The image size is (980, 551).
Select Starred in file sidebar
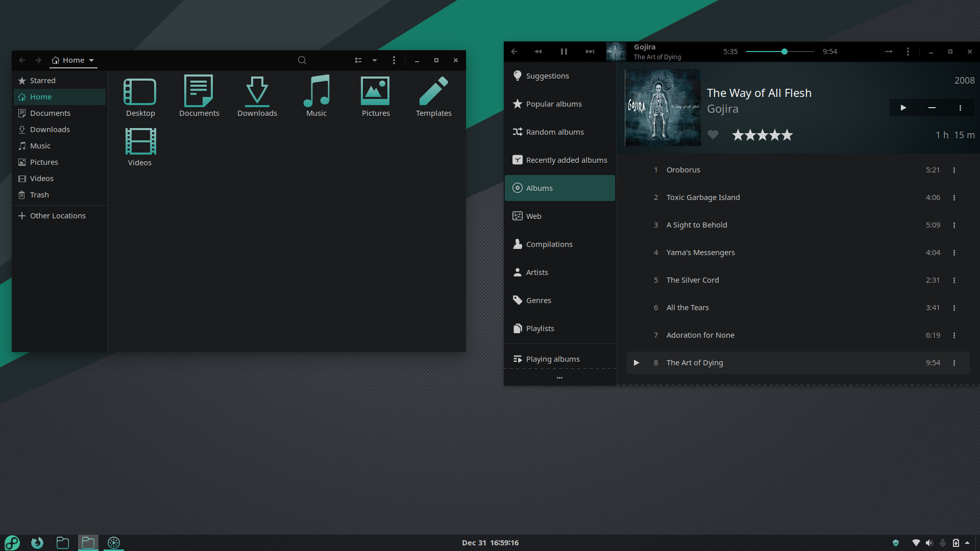[60, 81]
